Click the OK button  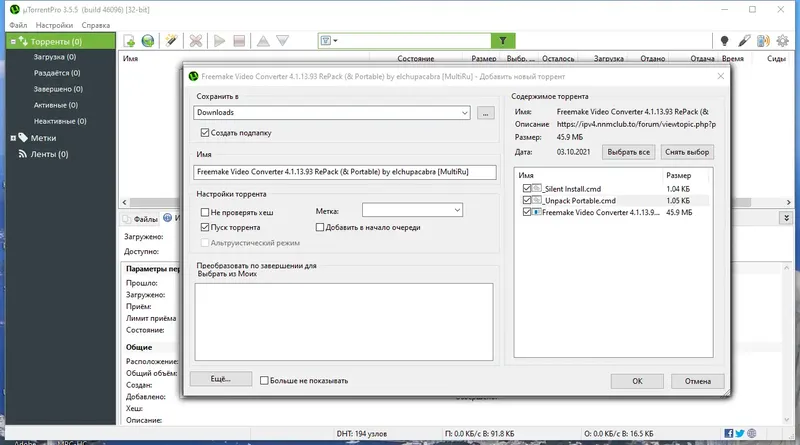pyautogui.click(x=637, y=381)
